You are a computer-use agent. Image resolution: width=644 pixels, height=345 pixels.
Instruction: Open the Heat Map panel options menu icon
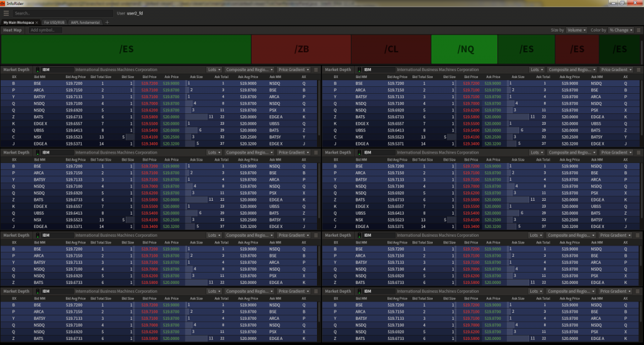pos(637,30)
